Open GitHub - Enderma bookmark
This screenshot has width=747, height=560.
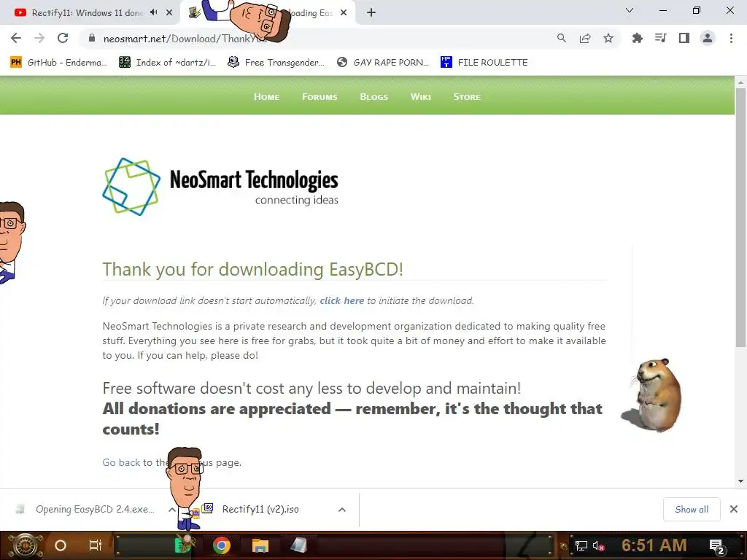click(58, 63)
